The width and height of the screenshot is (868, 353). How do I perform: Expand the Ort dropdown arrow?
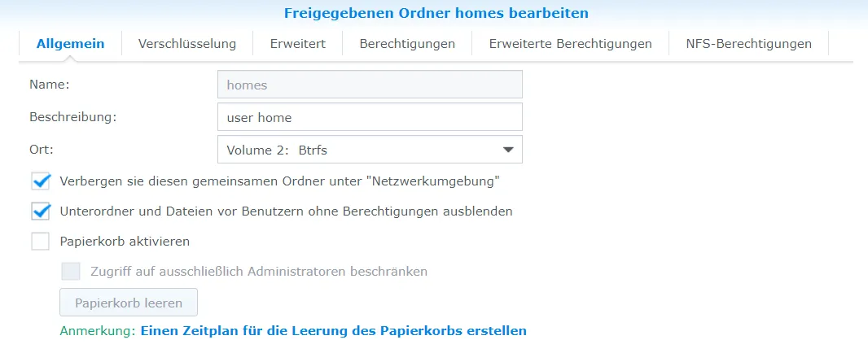(507, 150)
